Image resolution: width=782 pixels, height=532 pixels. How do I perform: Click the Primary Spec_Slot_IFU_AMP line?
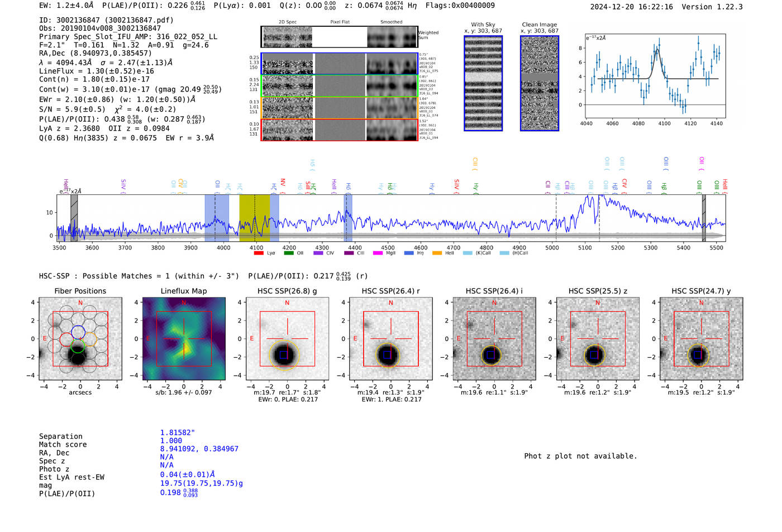pos(128,37)
